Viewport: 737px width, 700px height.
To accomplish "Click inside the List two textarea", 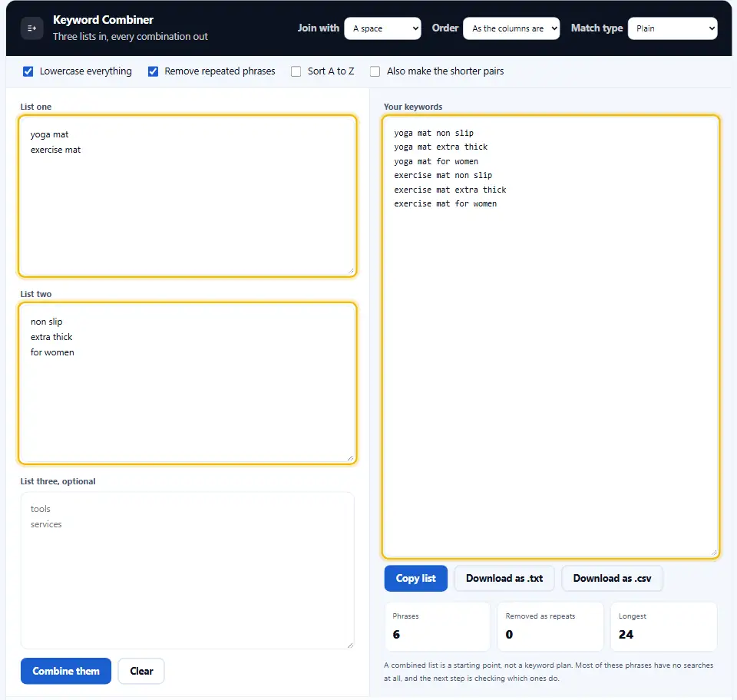I will (187, 383).
